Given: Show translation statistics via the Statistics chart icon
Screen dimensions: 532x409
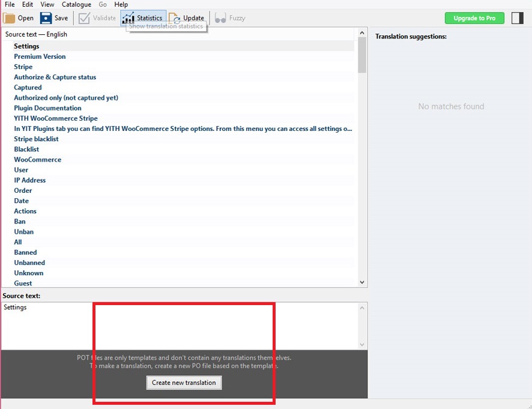Looking at the screenshot, I should (128, 18).
